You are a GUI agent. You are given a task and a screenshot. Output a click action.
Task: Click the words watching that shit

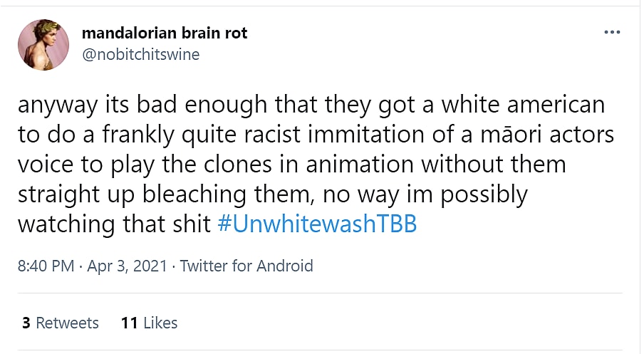[x=115, y=224]
